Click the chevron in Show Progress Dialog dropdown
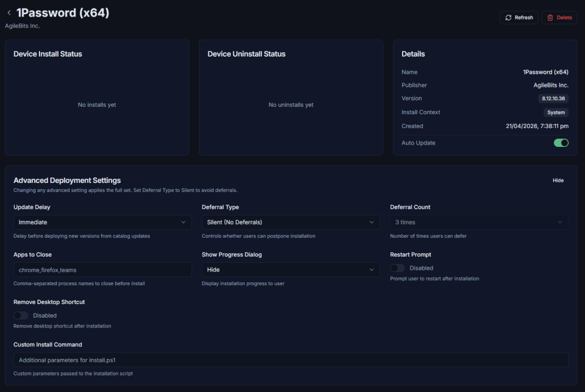This screenshot has height=392, width=585. click(x=372, y=270)
